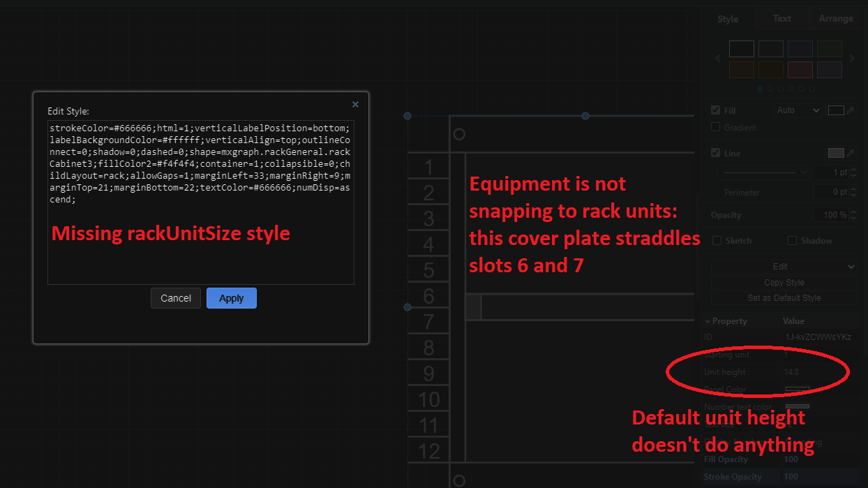Screen dimensions: 868x488
Task: Click right arrow to browse more style presets
Action: tap(851, 58)
